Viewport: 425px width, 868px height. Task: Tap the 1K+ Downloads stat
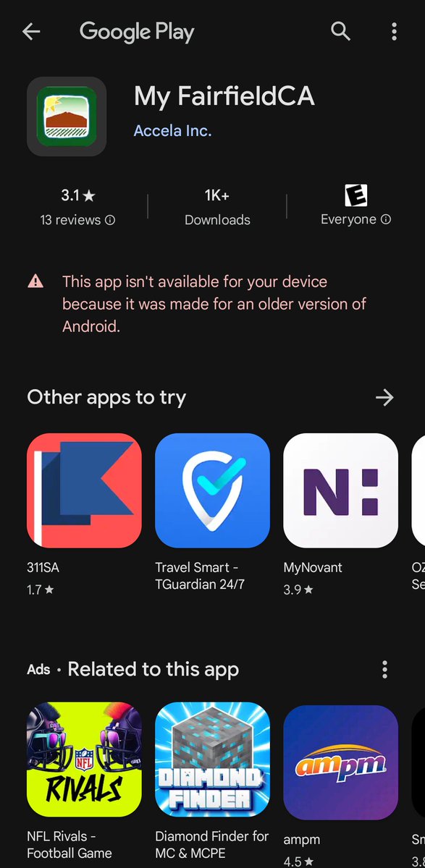217,207
